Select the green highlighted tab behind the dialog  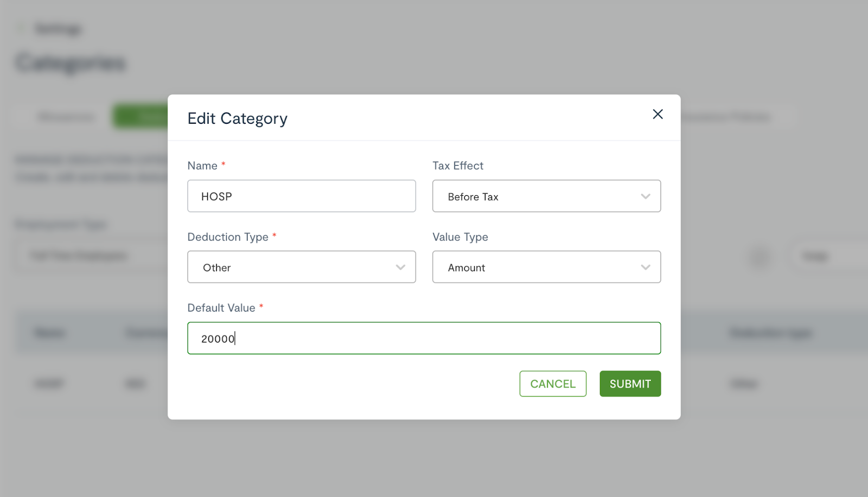[141, 117]
